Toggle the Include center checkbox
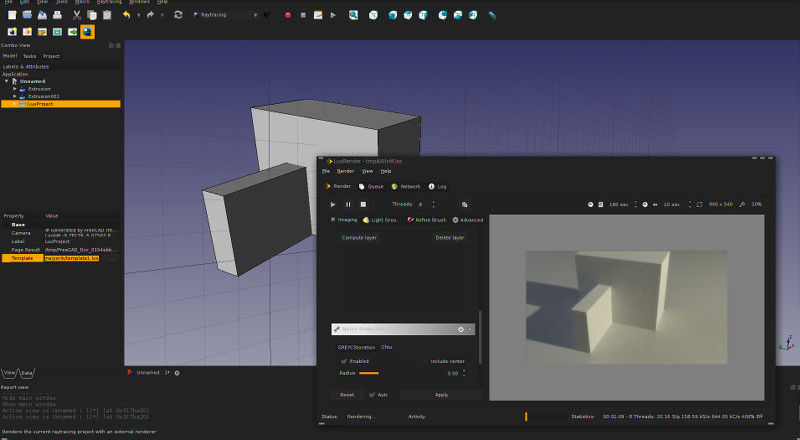The height and width of the screenshot is (440, 800). click(426, 361)
